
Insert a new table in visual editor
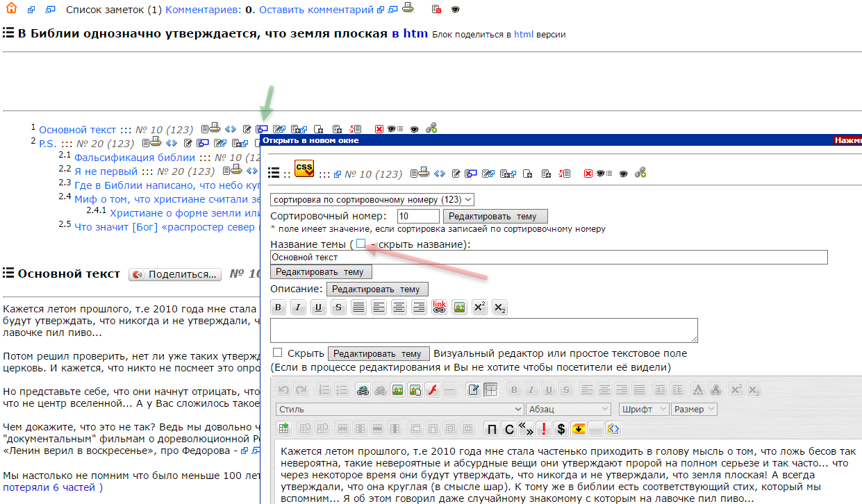(x=283, y=429)
